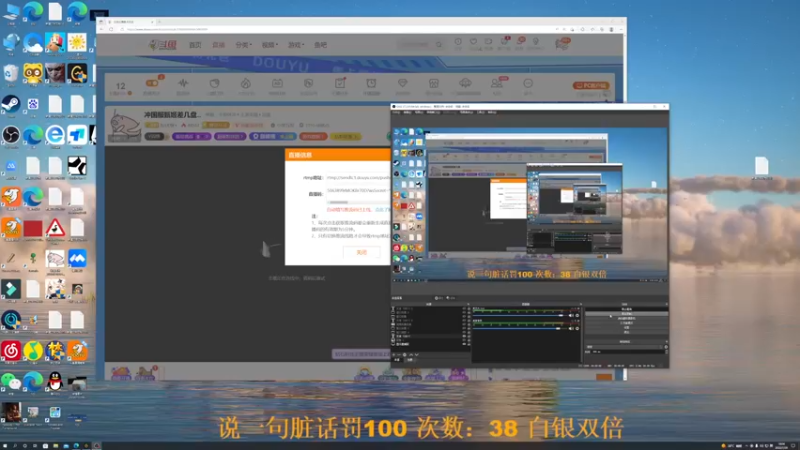Click the OBS preview canvas
800x450 pixels.
tap(530, 204)
